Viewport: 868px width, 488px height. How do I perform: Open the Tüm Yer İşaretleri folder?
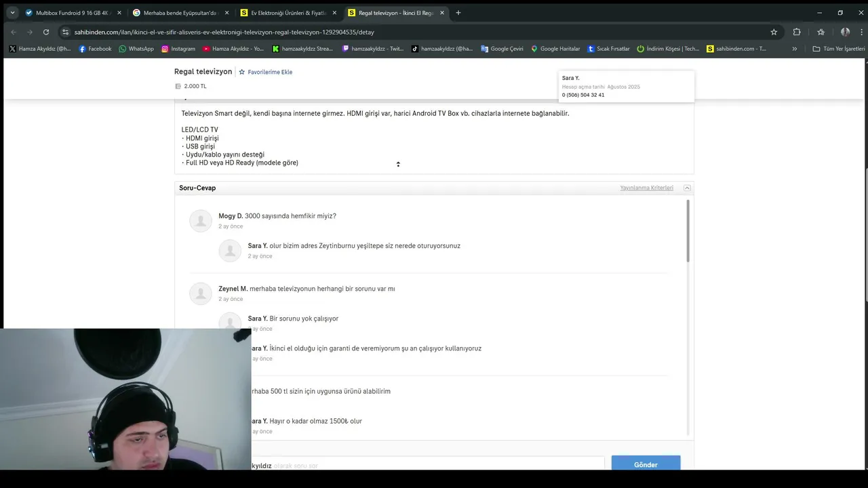(x=839, y=49)
